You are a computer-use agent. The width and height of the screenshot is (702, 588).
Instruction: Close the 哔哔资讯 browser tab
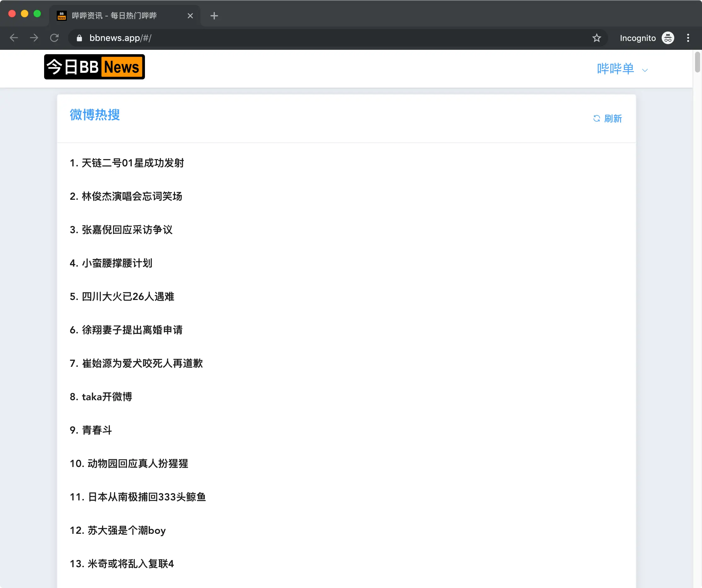[x=190, y=16]
